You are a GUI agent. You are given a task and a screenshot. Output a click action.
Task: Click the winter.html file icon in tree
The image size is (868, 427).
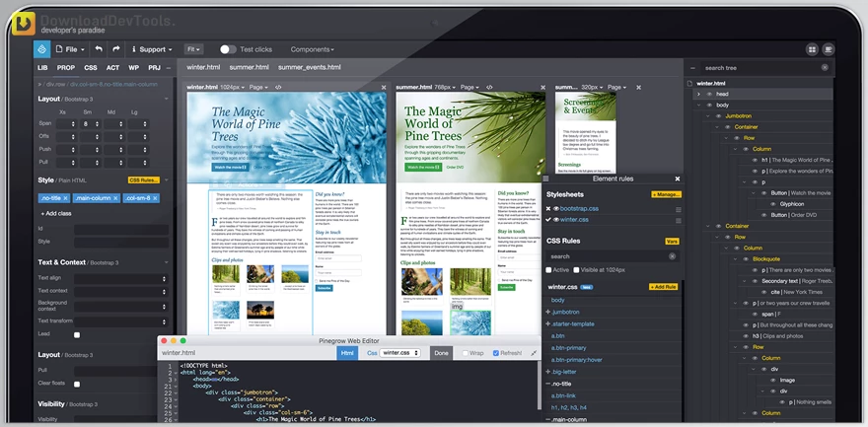[690, 84]
